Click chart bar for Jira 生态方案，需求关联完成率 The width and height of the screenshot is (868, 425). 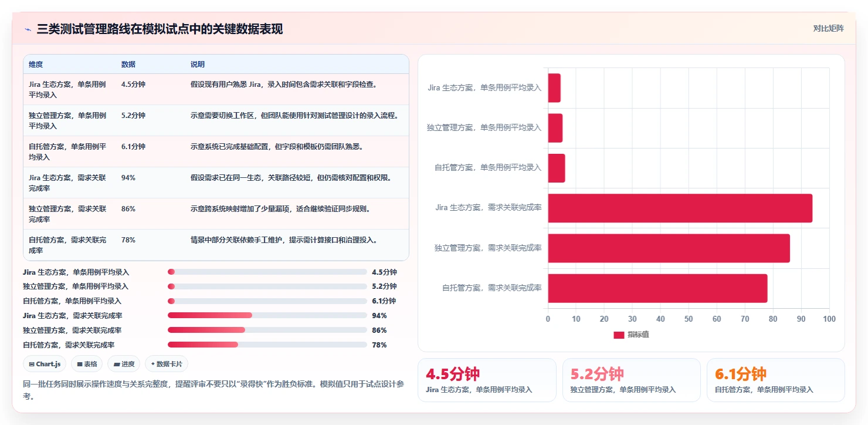(680, 208)
